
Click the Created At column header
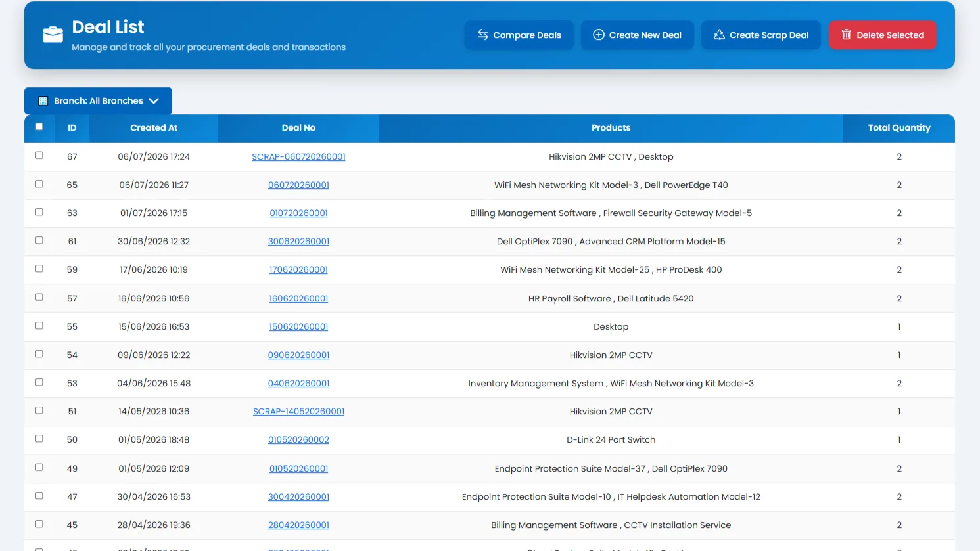[154, 128]
